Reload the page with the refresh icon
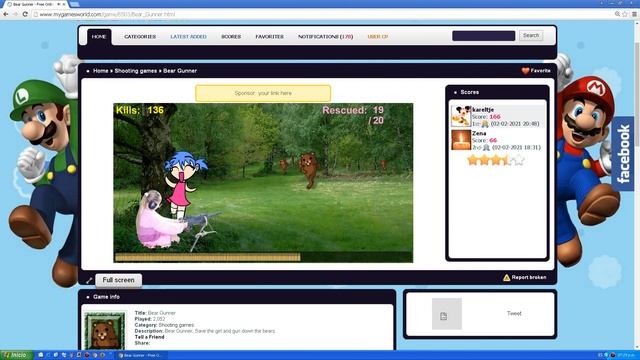 [x=25, y=14]
